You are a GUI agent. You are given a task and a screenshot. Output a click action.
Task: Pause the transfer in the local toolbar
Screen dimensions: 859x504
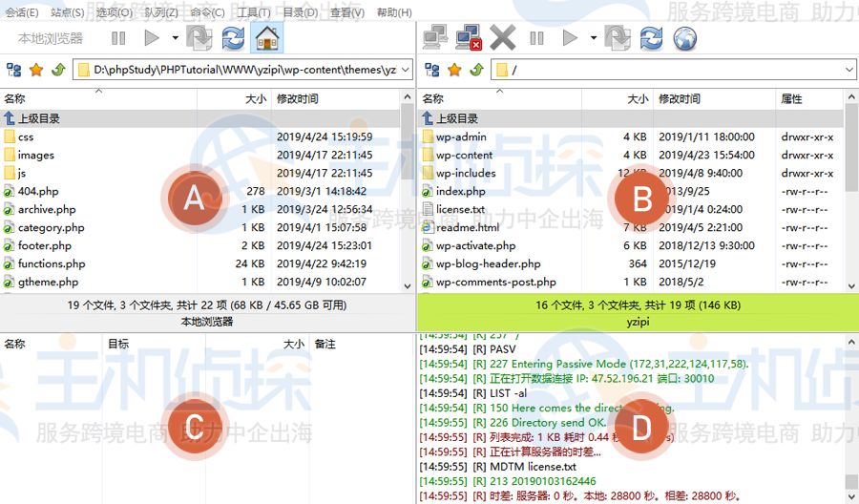pos(118,38)
